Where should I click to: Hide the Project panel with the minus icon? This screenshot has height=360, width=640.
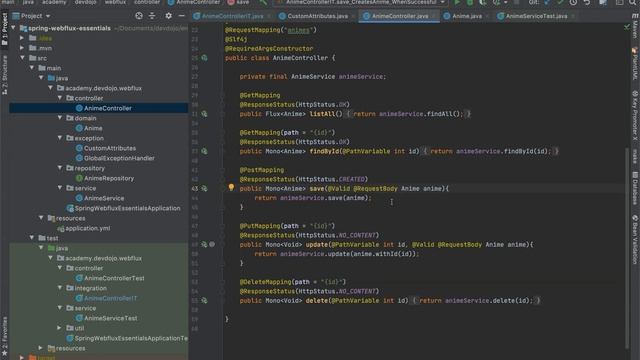coord(182,16)
